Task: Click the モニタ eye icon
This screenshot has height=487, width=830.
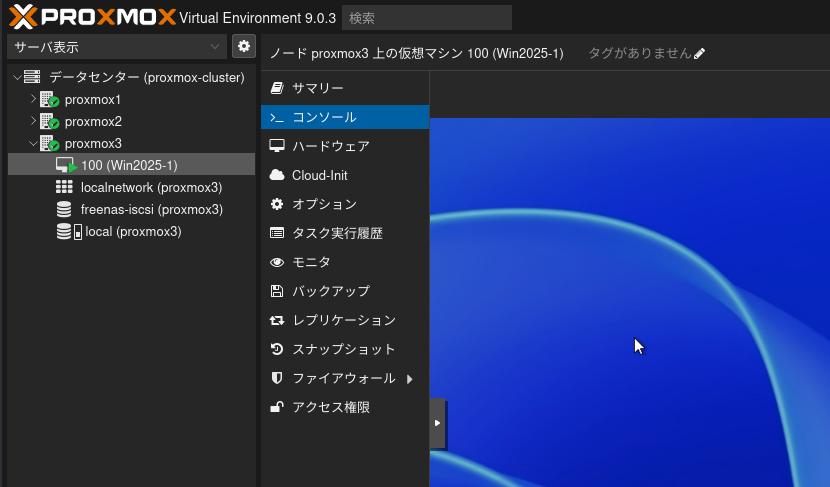Action: pyautogui.click(x=277, y=263)
